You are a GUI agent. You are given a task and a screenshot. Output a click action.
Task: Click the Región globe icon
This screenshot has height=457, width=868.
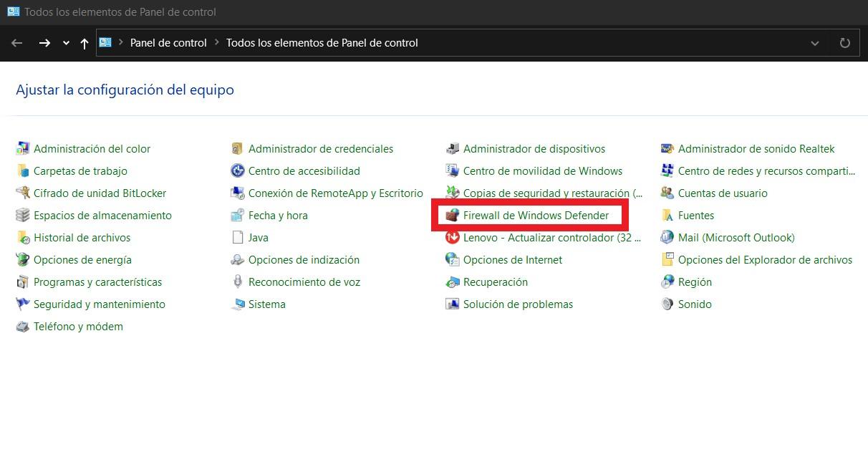point(667,282)
